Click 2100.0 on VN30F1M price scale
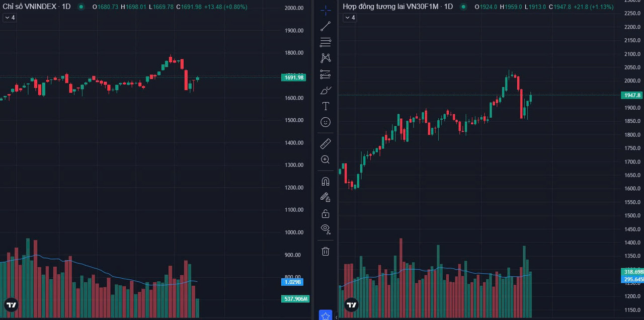 (x=632, y=54)
